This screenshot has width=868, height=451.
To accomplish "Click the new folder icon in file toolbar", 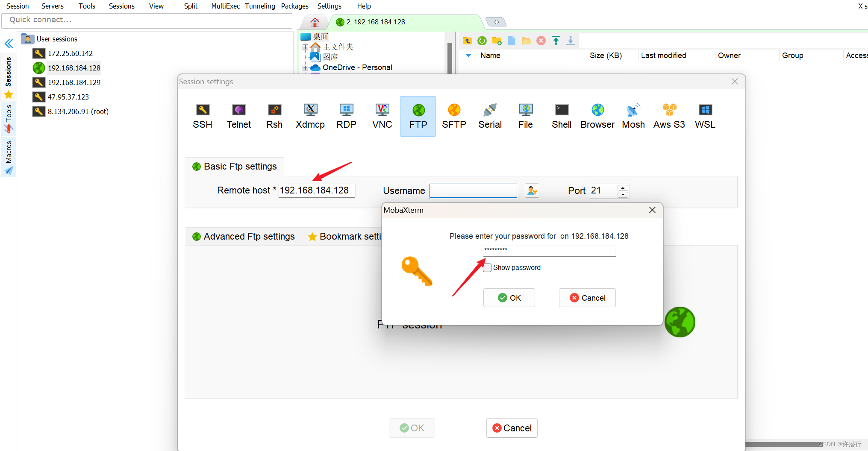I will tap(497, 41).
